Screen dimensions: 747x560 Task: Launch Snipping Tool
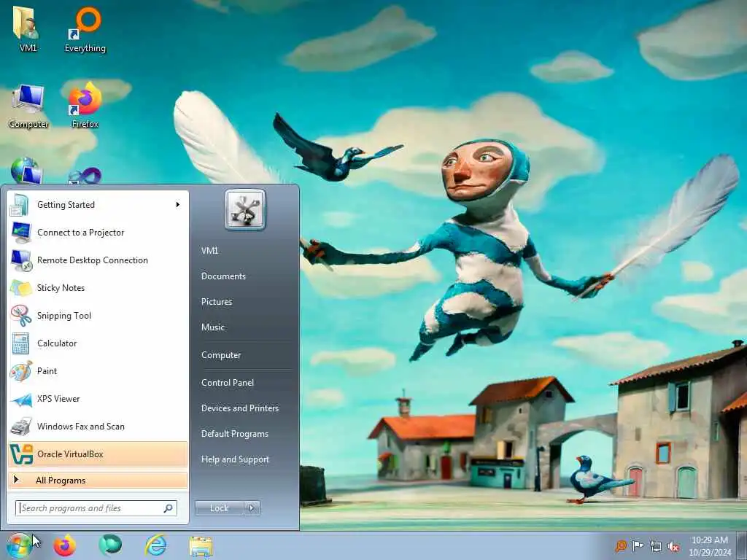click(98, 315)
